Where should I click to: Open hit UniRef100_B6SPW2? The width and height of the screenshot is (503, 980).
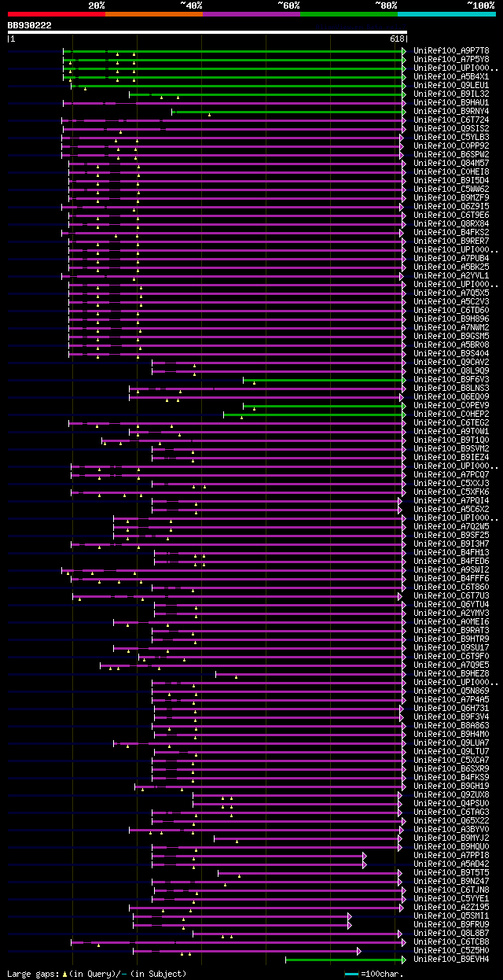[451, 155]
